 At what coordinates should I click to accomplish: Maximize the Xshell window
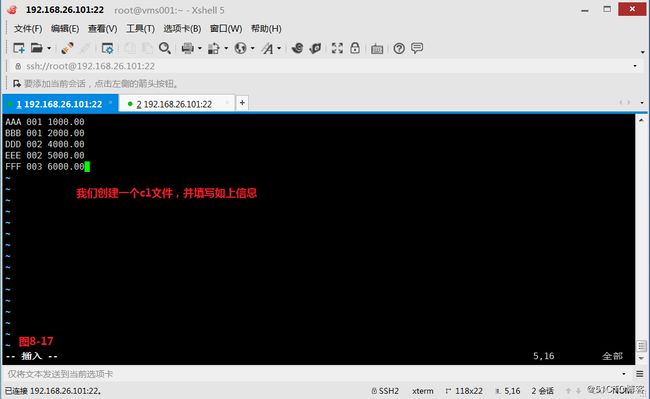tap(607, 9)
